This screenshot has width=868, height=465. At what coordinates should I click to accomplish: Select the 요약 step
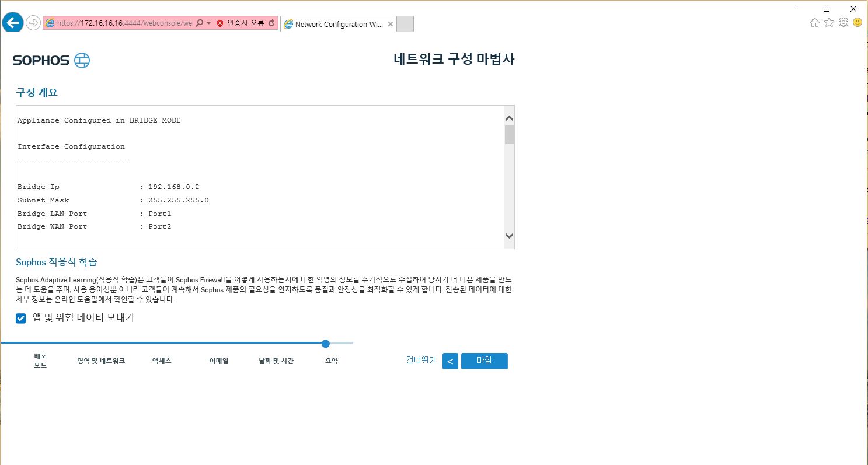point(332,361)
